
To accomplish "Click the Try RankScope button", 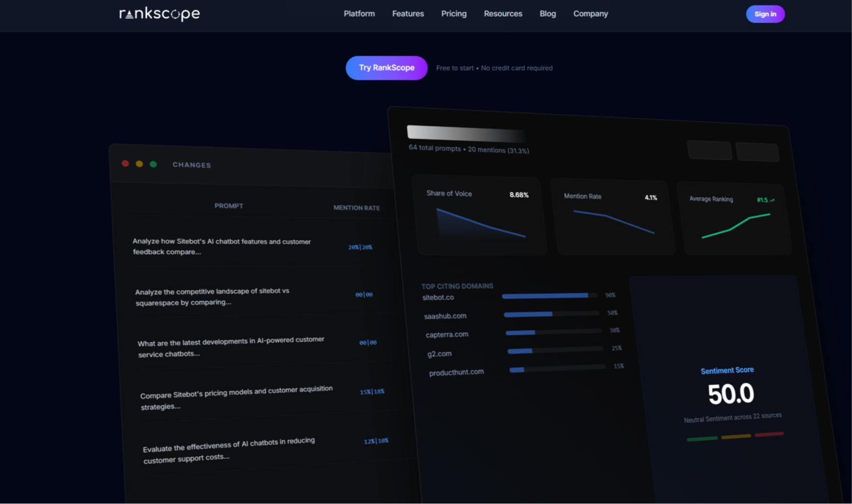I will click(x=386, y=68).
